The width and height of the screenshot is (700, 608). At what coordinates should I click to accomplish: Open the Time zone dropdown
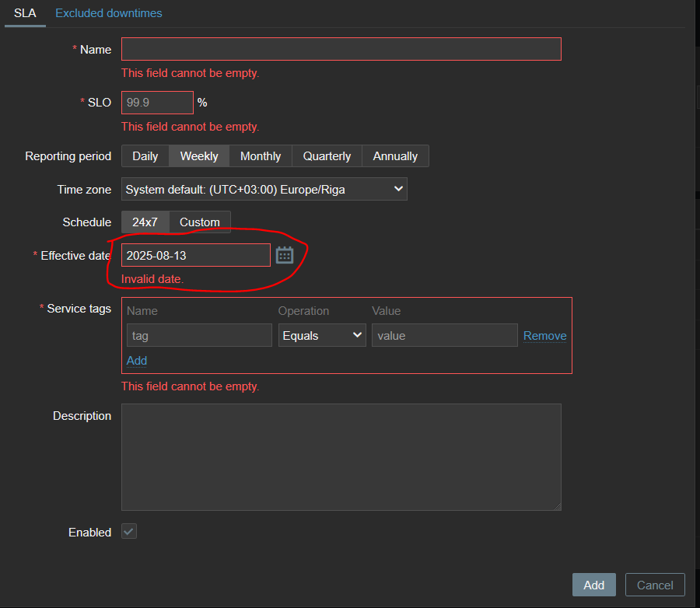[264, 189]
